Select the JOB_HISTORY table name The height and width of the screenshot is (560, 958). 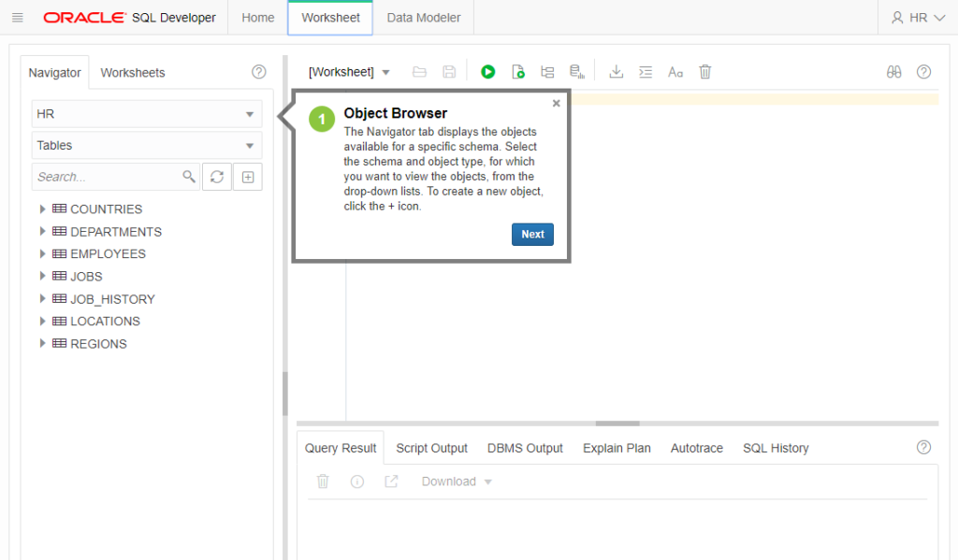click(x=112, y=299)
